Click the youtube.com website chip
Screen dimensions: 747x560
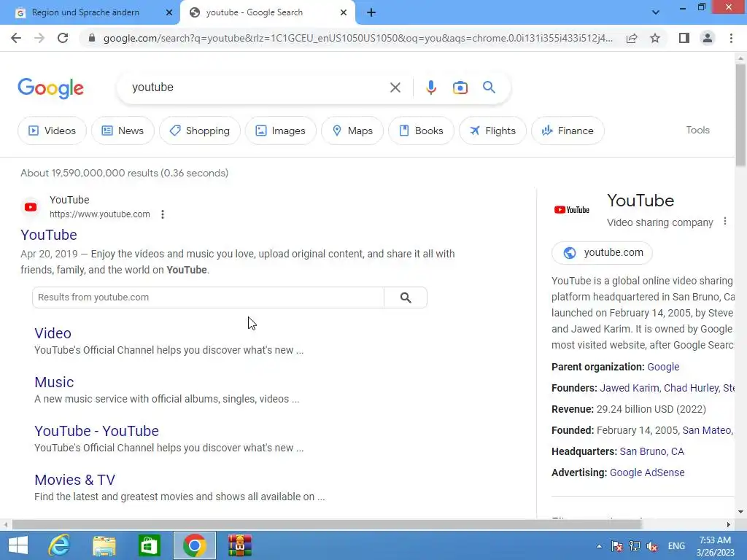pos(602,253)
